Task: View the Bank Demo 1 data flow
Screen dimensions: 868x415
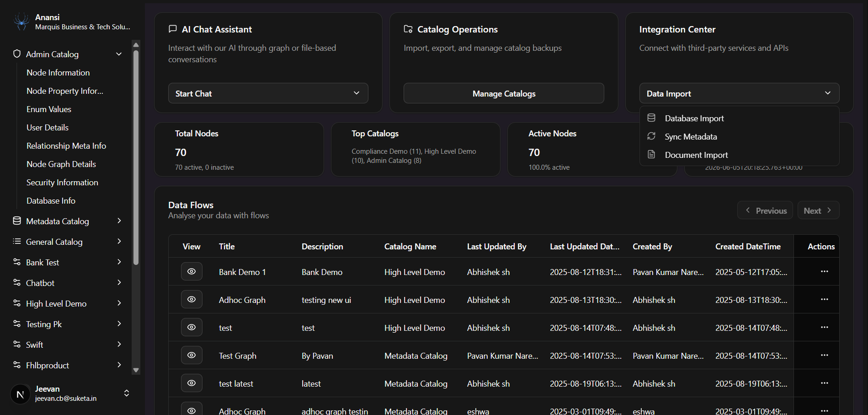Action: coord(192,272)
